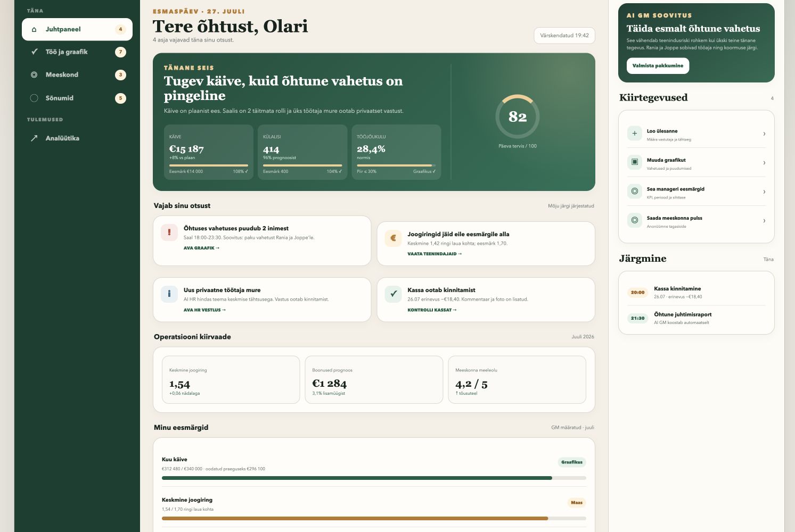Click the Kiirtegevused count 4
The height and width of the screenshot is (532, 795).
[x=772, y=98]
